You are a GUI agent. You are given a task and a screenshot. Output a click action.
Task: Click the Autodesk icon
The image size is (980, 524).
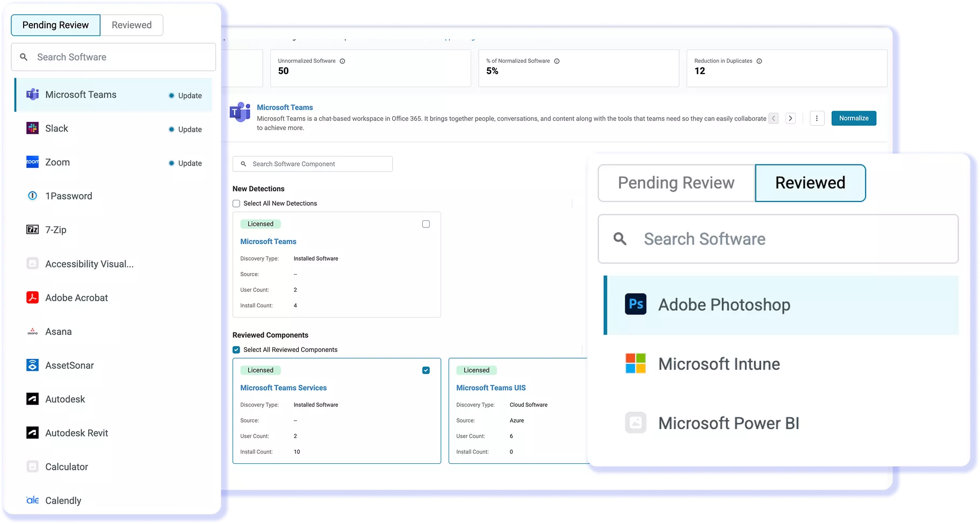pyautogui.click(x=32, y=399)
